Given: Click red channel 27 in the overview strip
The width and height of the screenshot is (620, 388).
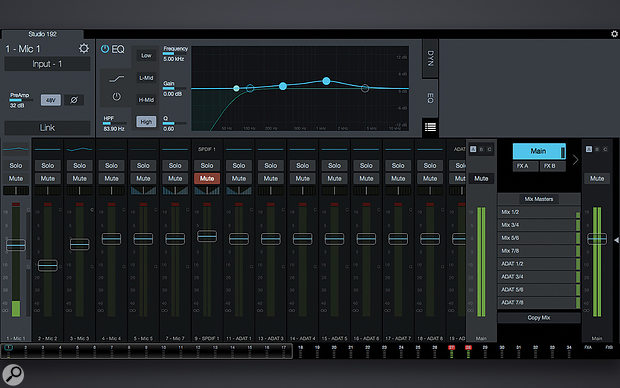Looking at the screenshot, I should [x=452, y=348].
